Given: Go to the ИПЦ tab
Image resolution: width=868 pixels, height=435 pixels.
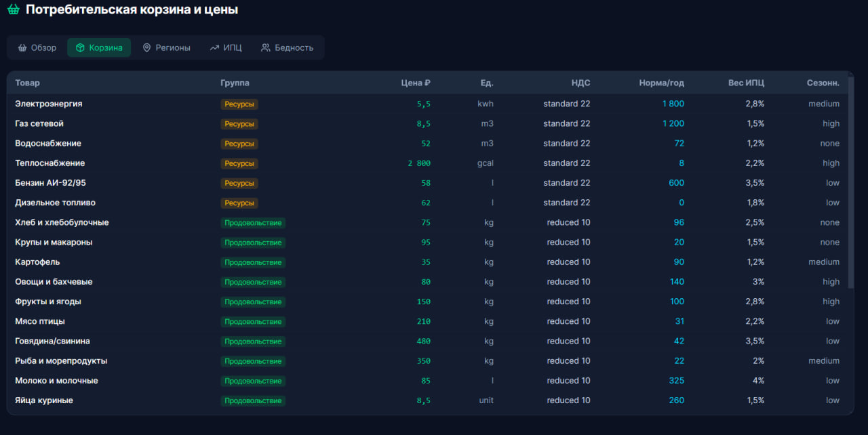Looking at the screenshot, I should (226, 48).
